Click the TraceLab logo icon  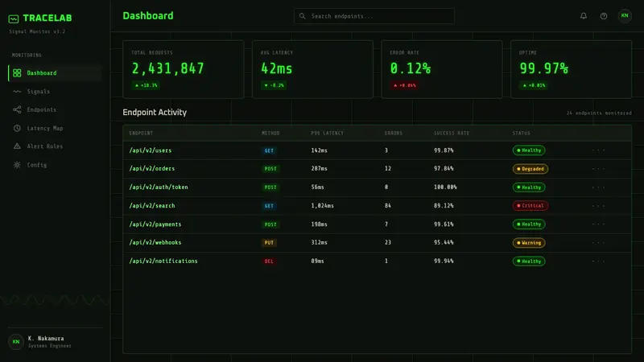coord(14,19)
